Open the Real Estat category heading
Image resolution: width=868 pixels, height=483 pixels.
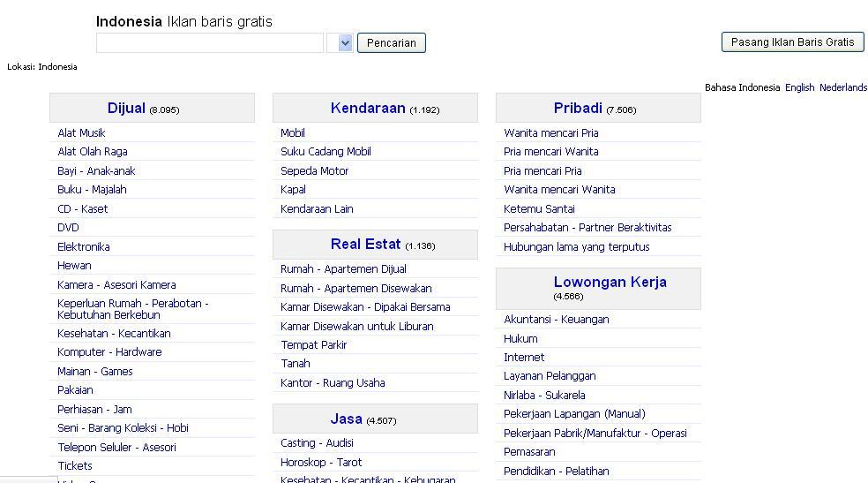point(365,244)
